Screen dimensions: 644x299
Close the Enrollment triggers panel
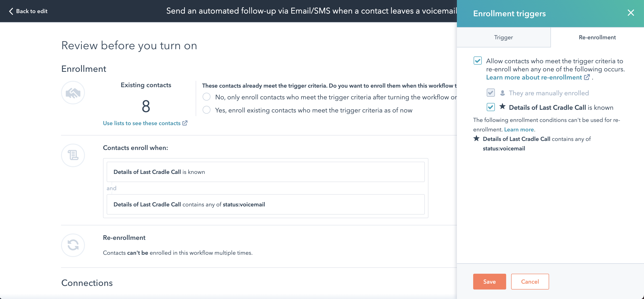point(630,13)
